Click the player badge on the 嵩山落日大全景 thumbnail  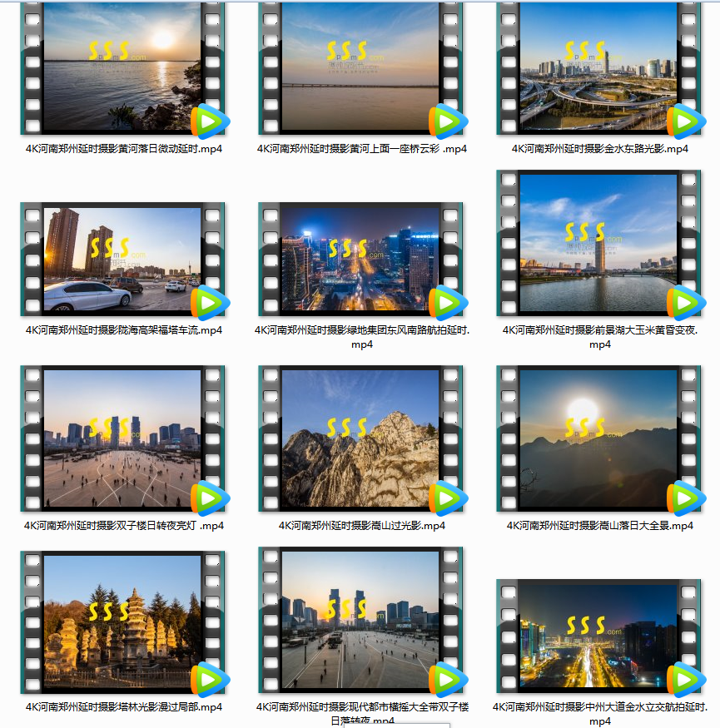[x=686, y=498]
